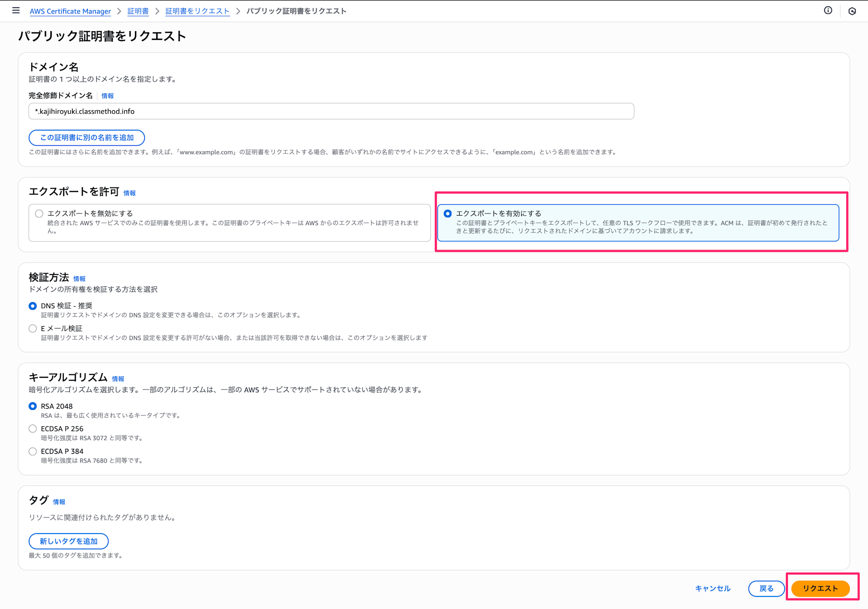Open 情報 link beside エクスポートを許可

pyautogui.click(x=129, y=193)
